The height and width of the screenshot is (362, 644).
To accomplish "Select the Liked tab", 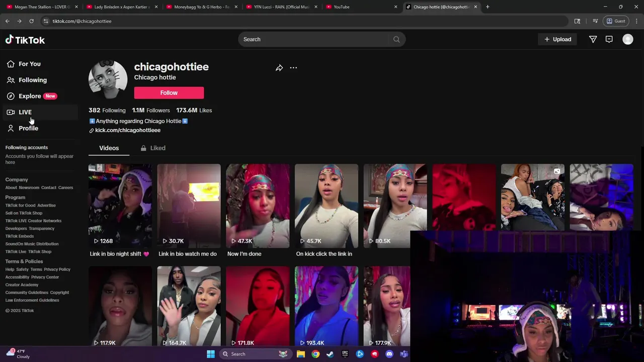I will (x=153, y=148).
